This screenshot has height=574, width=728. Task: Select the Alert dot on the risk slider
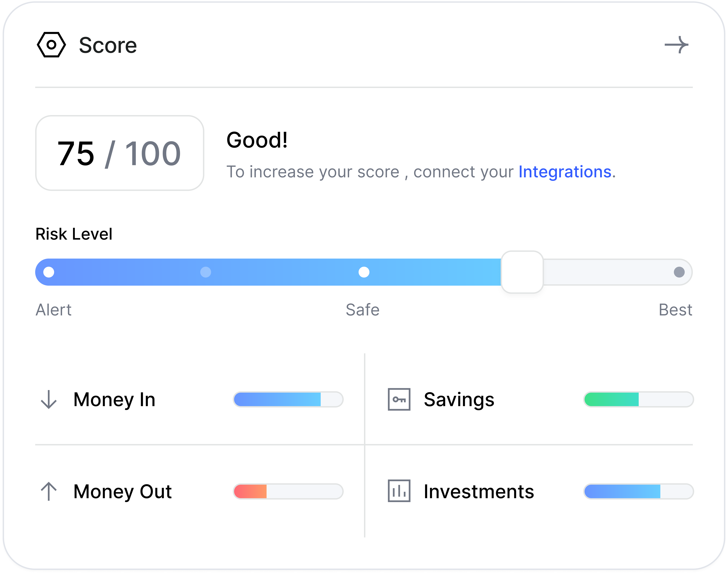[49, 272]
